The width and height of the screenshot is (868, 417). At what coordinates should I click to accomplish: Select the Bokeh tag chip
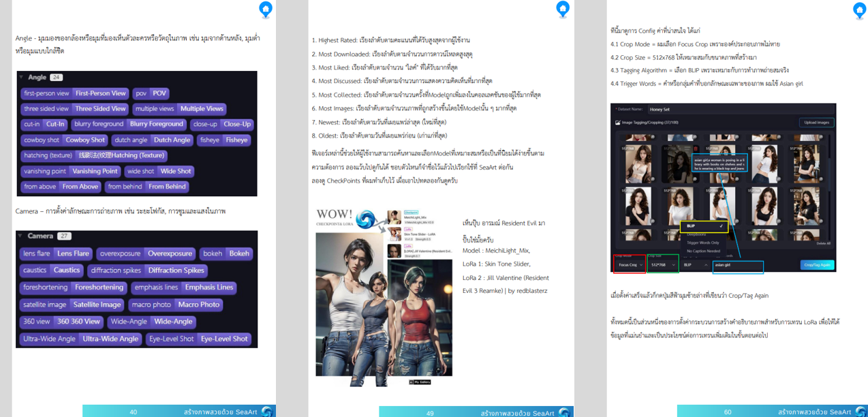[226, 253]
